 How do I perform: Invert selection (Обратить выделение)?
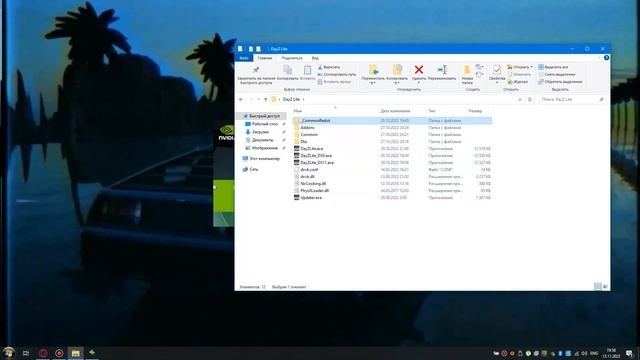(x=560, y=82)
